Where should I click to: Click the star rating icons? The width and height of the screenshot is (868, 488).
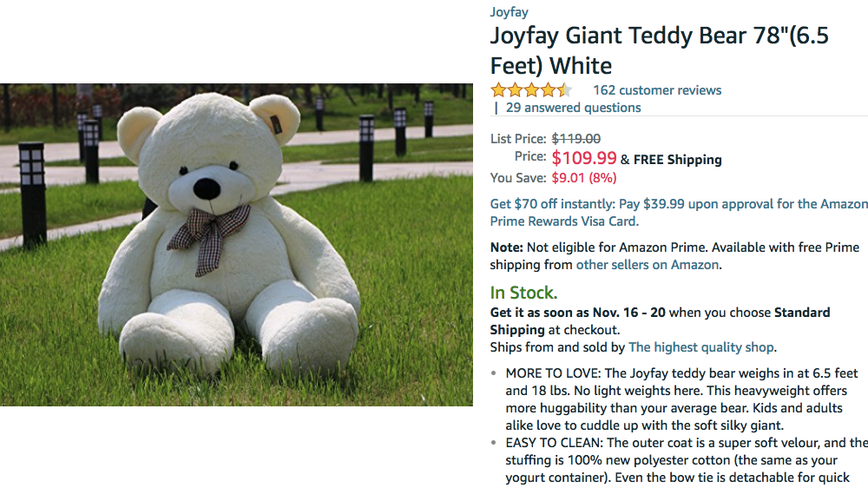click(531, 89)
